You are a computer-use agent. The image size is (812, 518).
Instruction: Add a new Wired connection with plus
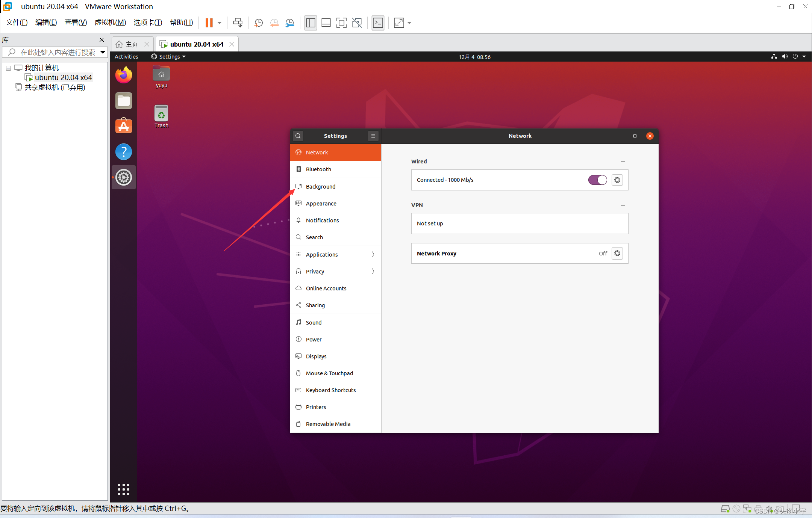(x=623, y=162)
